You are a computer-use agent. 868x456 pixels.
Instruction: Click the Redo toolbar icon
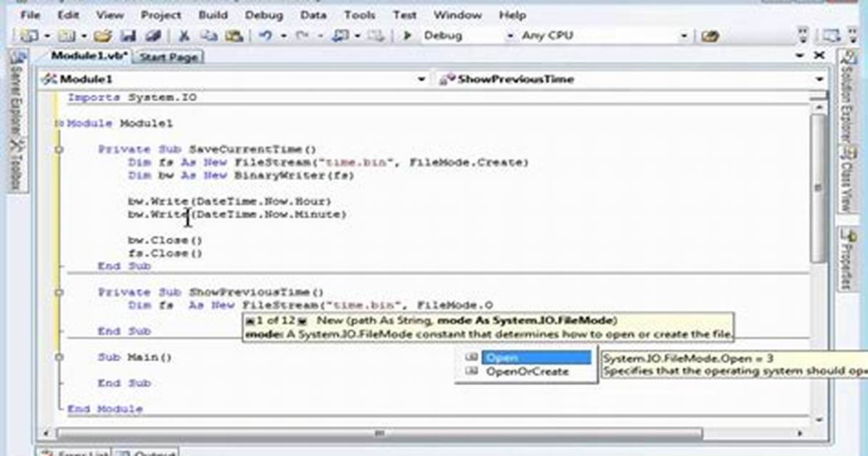tap(302, 36)
